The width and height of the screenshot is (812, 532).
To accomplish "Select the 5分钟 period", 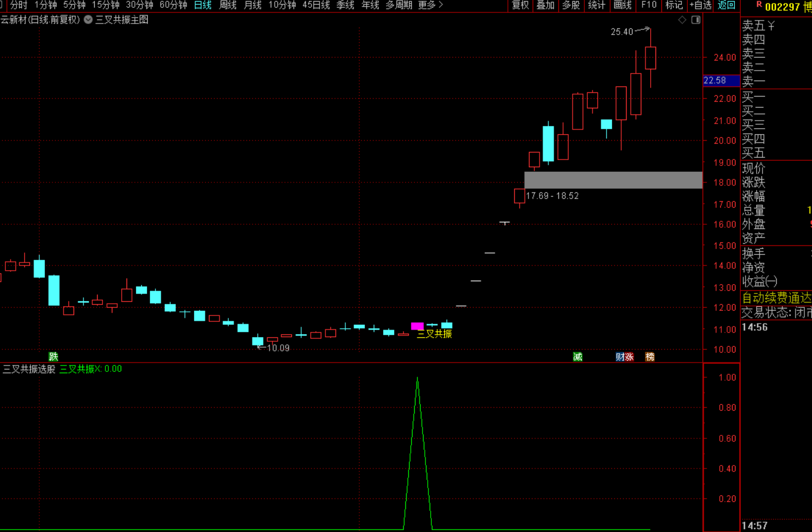I will click(74, 5).
